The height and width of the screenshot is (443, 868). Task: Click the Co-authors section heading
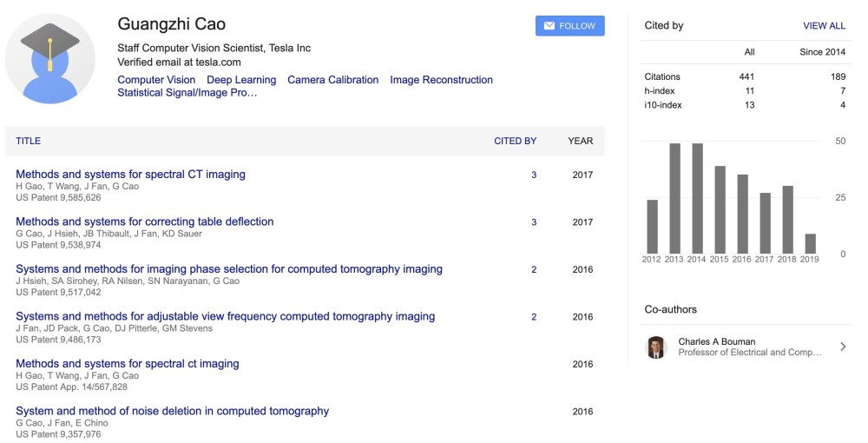point(670,309)
